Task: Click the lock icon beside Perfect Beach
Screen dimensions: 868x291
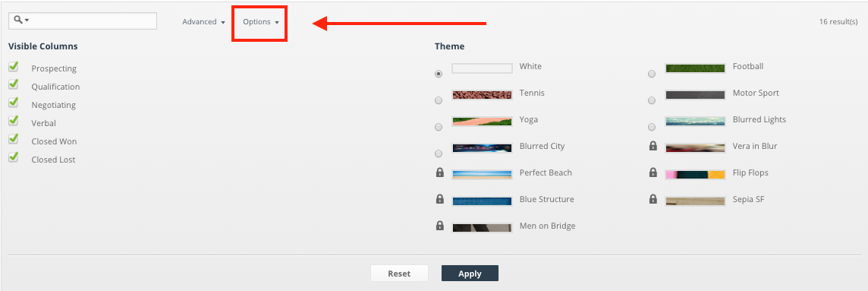Action: click(x=440, y=172)
